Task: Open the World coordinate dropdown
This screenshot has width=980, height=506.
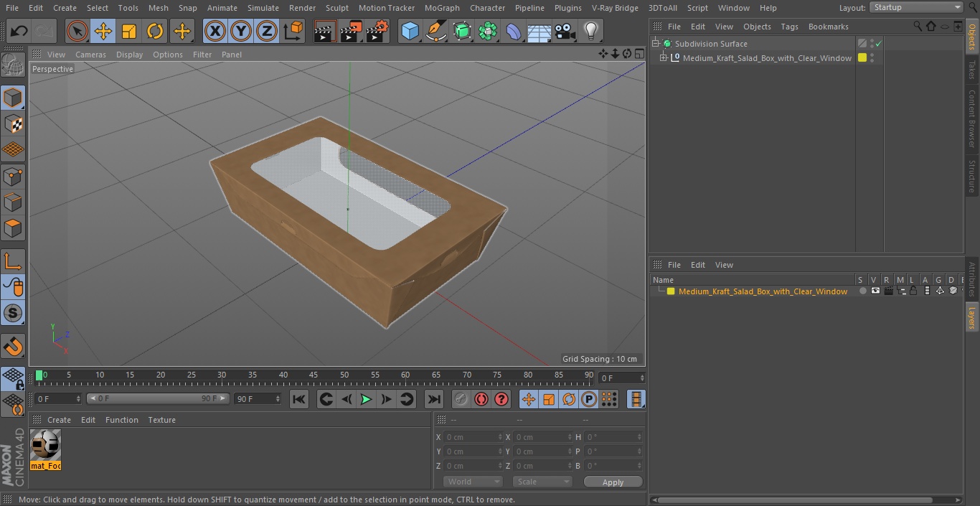Action: (472, 482)
